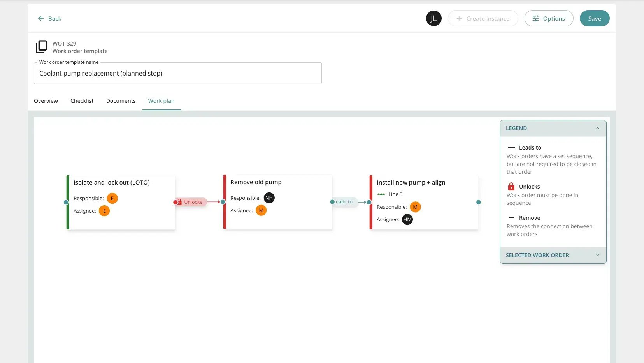Switch to the Overview tab

point(46,101)
